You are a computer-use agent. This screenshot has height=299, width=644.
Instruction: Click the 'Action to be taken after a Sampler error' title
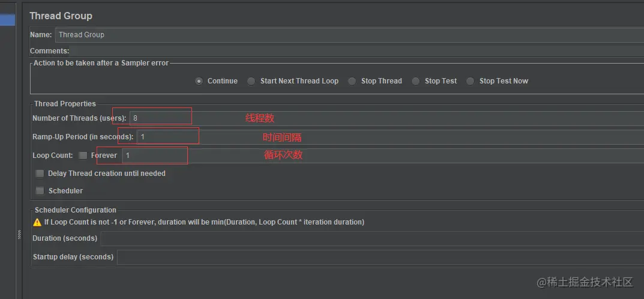pos(101,63)
